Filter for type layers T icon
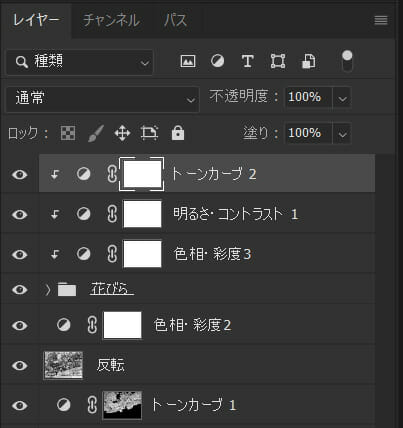The height and width of the screenshot is (428, 403). click(x=247, y=61)
